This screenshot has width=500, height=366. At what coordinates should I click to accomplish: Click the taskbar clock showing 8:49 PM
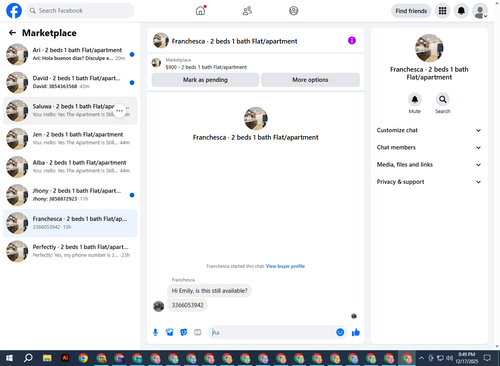(467, 358)
